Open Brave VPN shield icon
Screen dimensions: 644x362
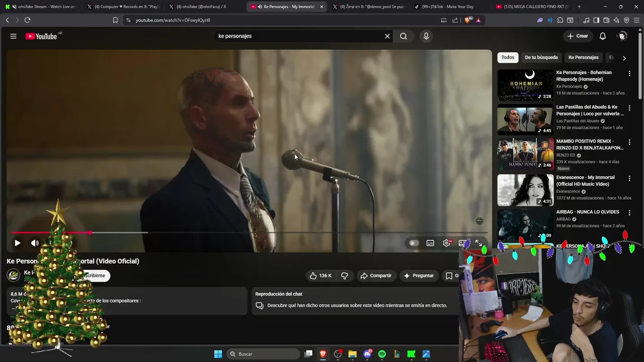pyautogui.click(x=626, y=20)
